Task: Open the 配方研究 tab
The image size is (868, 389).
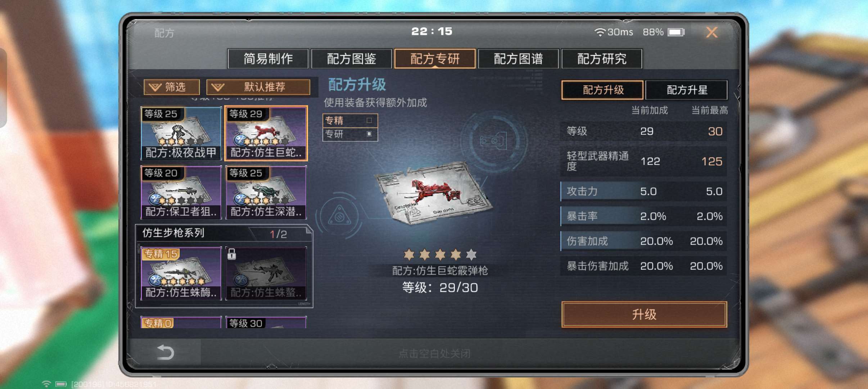Action: [x=602, y=59]
